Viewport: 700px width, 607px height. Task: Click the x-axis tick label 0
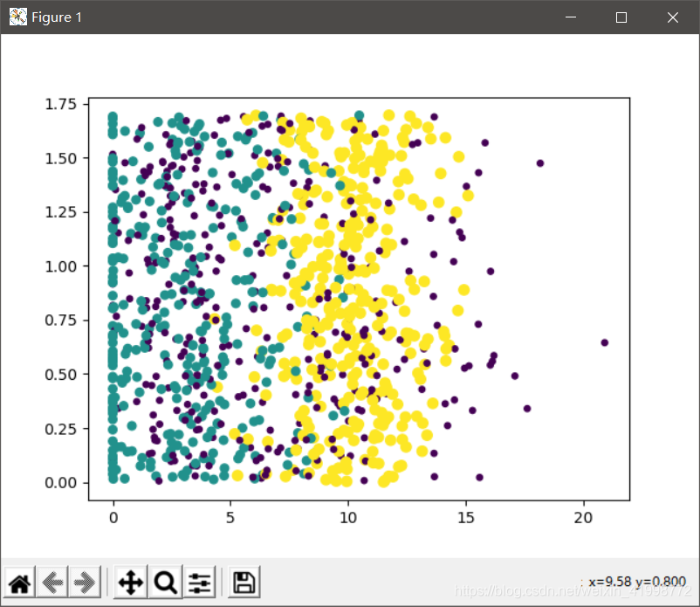point(113,518)
